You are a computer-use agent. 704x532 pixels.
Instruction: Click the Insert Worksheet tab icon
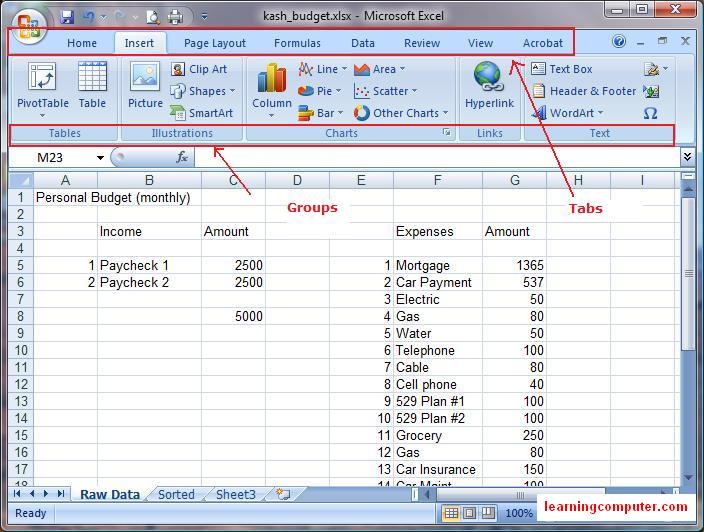click(x=283, y=494)
